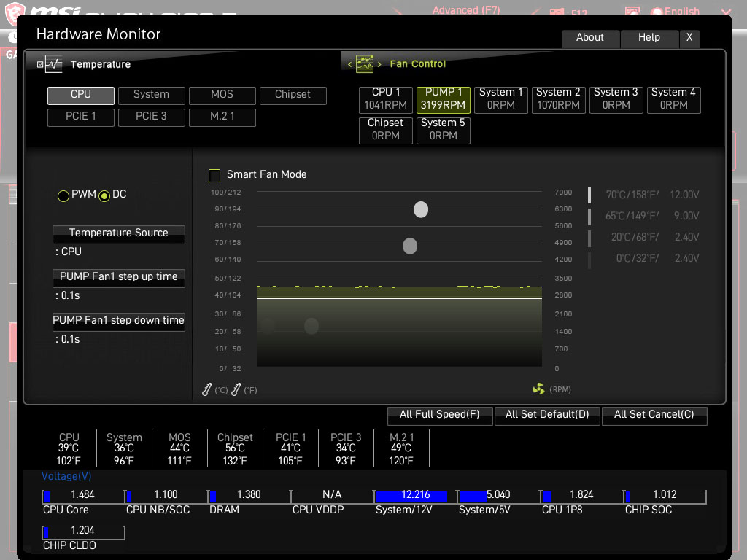Open PUMP Fan1 step up time
Image resolution: width=747 pixels, height=560 pixels.
[118, 277]
